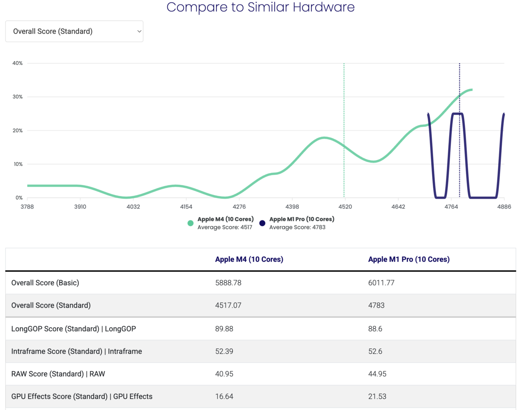Click the 30% y-axis label
This screenshot has width=532, height=410.
pos(18,97)
